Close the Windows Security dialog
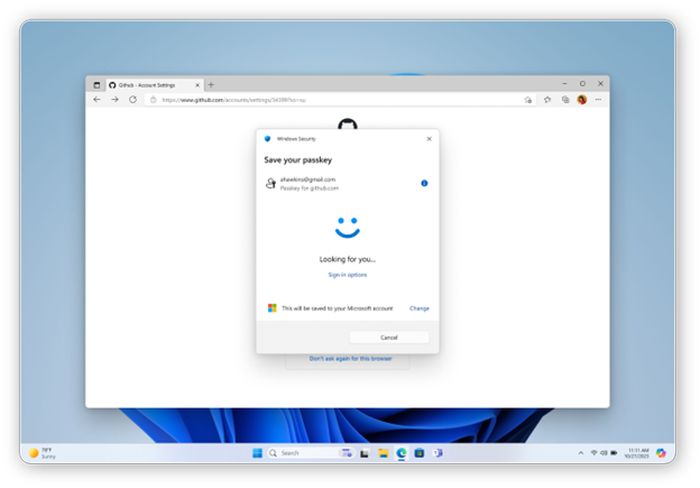The height and width of the screenshot is (488, 700). [429, 139]
